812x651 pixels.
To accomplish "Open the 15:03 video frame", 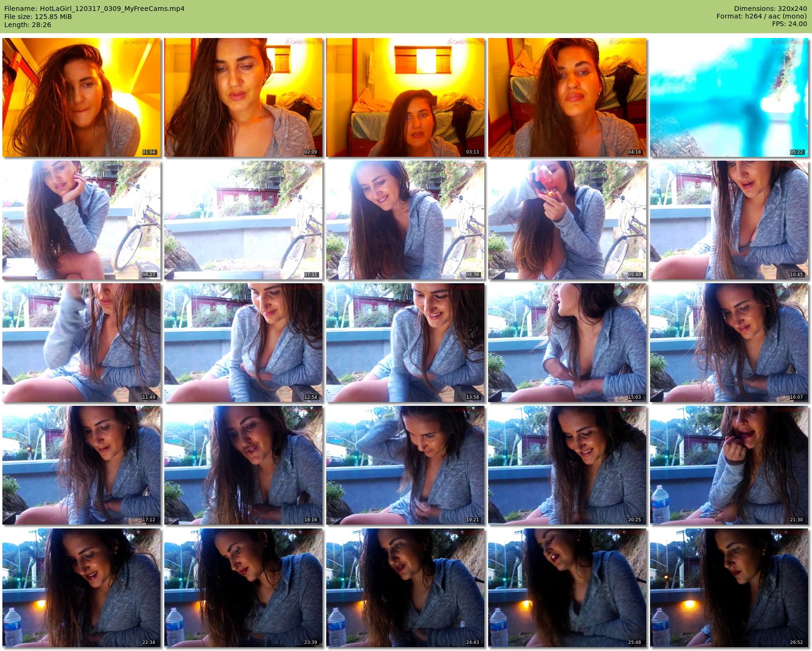I will (x=567, y=343).
